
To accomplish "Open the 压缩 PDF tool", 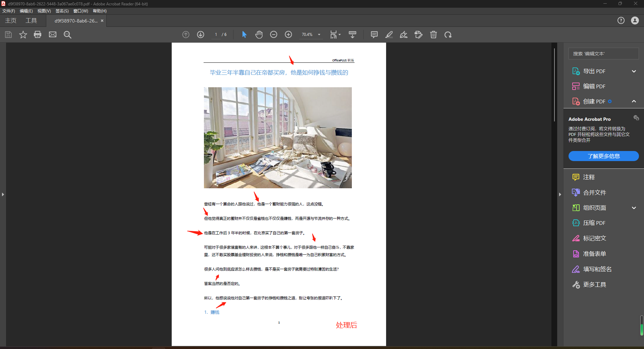I will pyautogui.click(x=595, y=223).
